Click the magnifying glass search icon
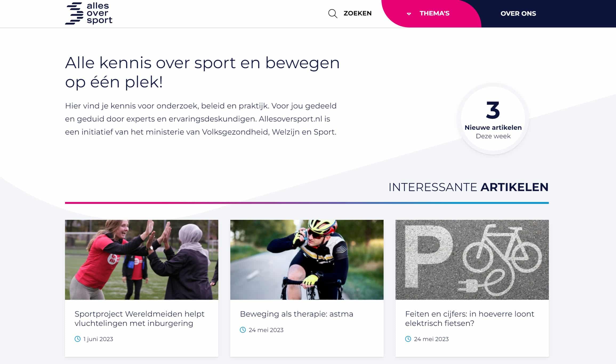 (x=333, y=14)
